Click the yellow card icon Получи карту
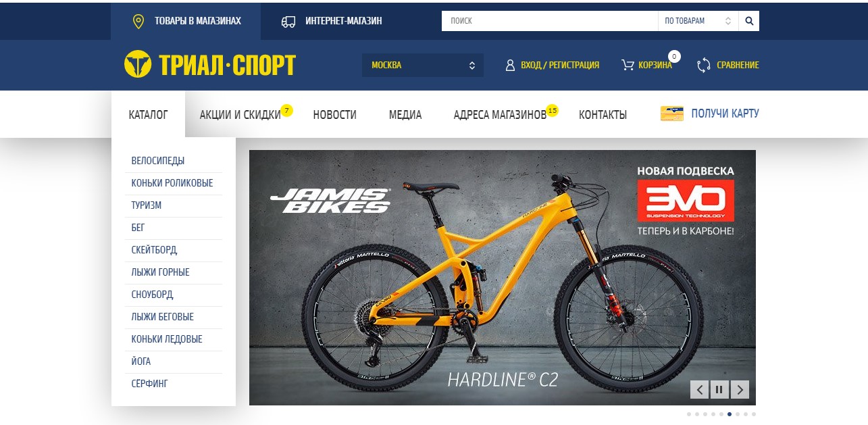The height and width of the screenshot is (425, 868). (672, 114)
